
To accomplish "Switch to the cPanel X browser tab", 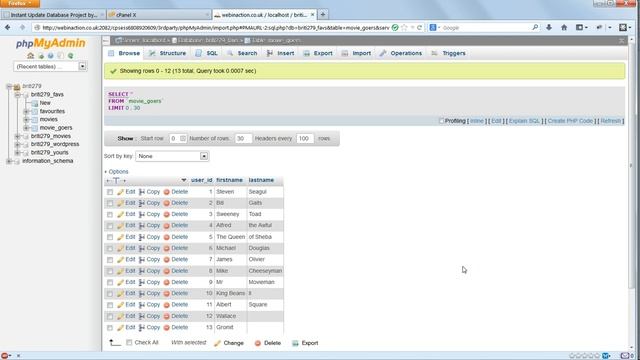I will [158, 15].
